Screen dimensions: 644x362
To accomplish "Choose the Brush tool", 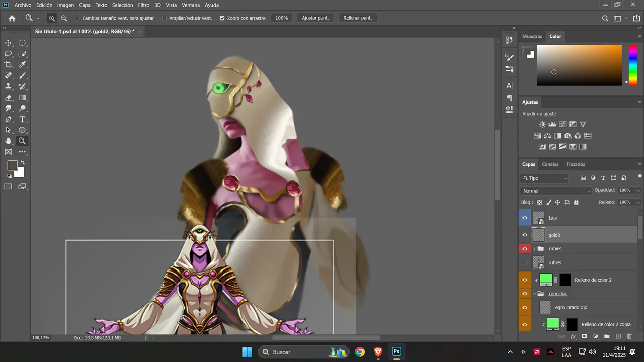I will tap(22, 76).
